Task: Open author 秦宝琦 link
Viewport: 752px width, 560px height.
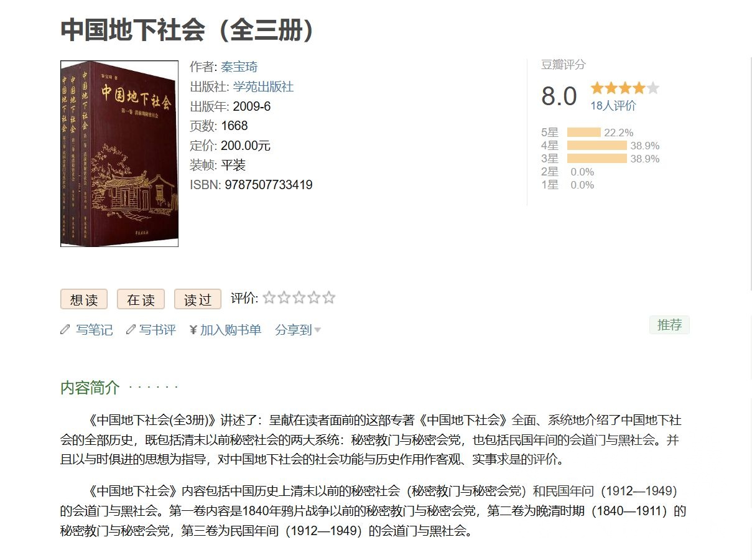Action: [x=239, y=67]
